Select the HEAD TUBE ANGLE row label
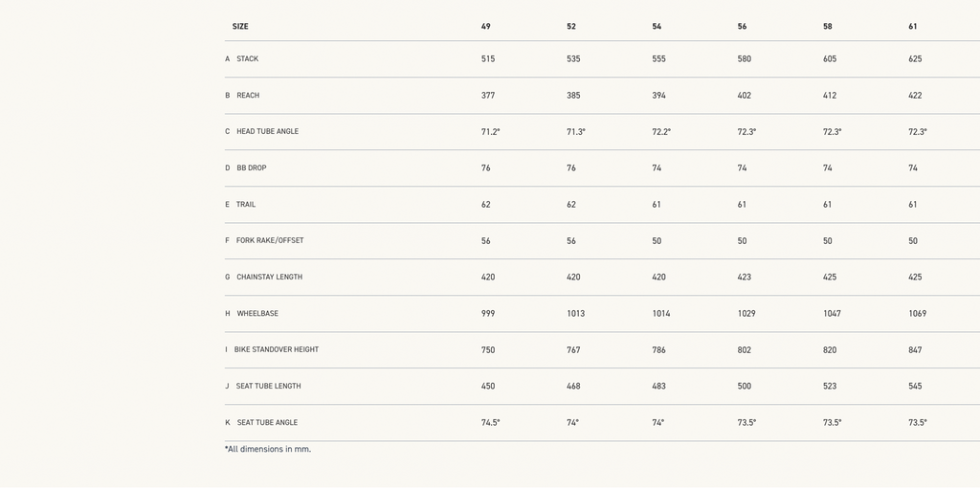Screen dimensions: 980x490 267,132
